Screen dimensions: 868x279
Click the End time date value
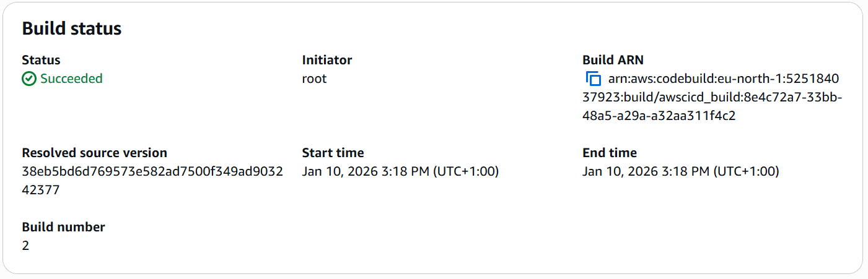(x=680, y=171)
